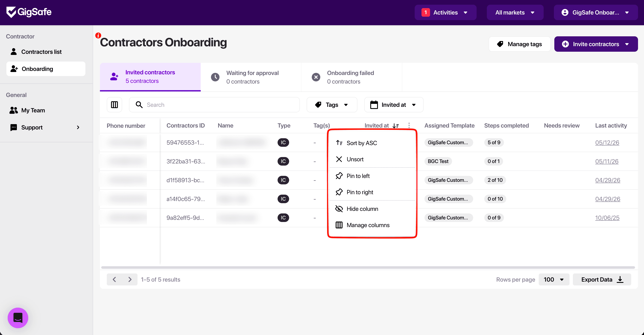
Task: Click the Last activity column header
Action: [x=611, y=126]
